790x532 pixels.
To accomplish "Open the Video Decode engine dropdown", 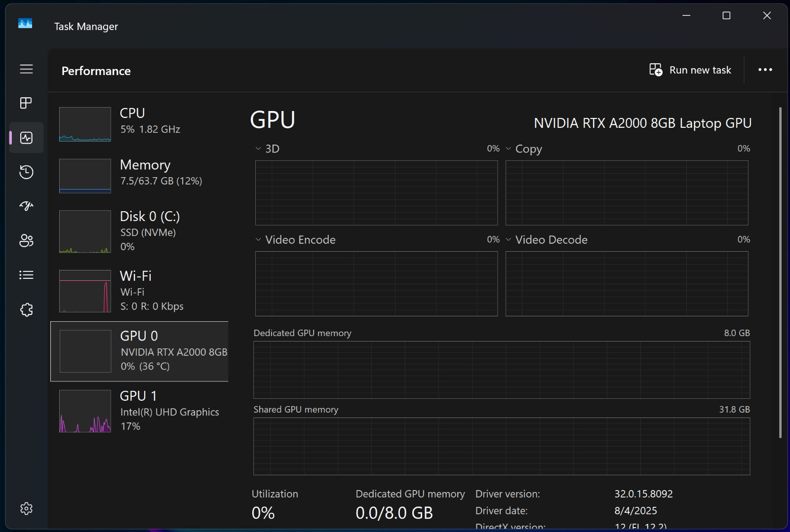I will click(x=547, y=240).
